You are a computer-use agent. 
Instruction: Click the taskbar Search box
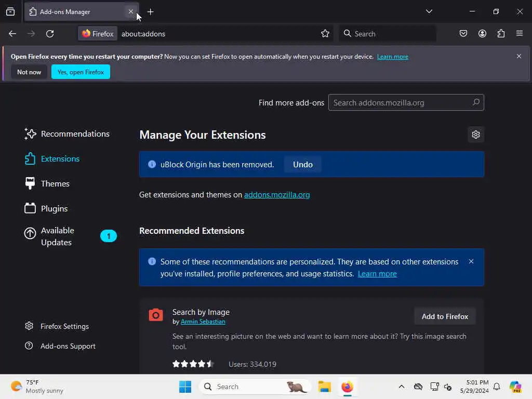255,387
